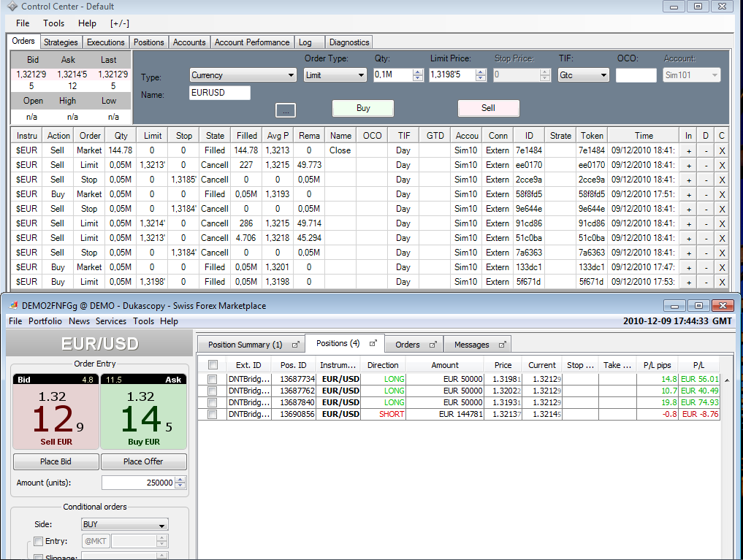743x560 pixels.
Task: Click the green Buy button
Action: (363, 108)
